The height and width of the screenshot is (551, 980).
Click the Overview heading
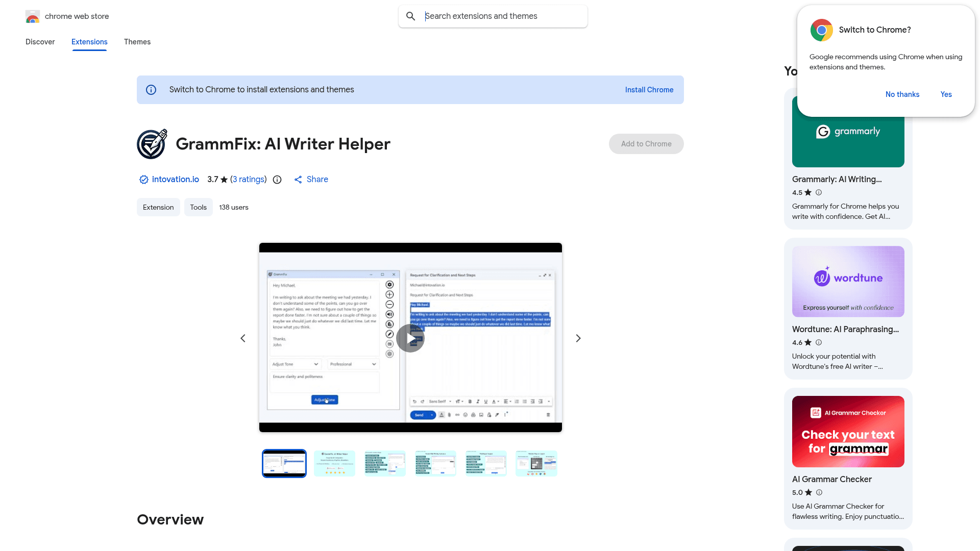(170, 519)
